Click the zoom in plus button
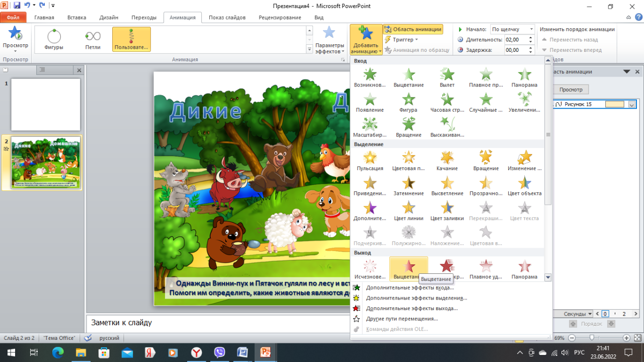644x362 pixels. pyautogui.click(x=626, y=338)
